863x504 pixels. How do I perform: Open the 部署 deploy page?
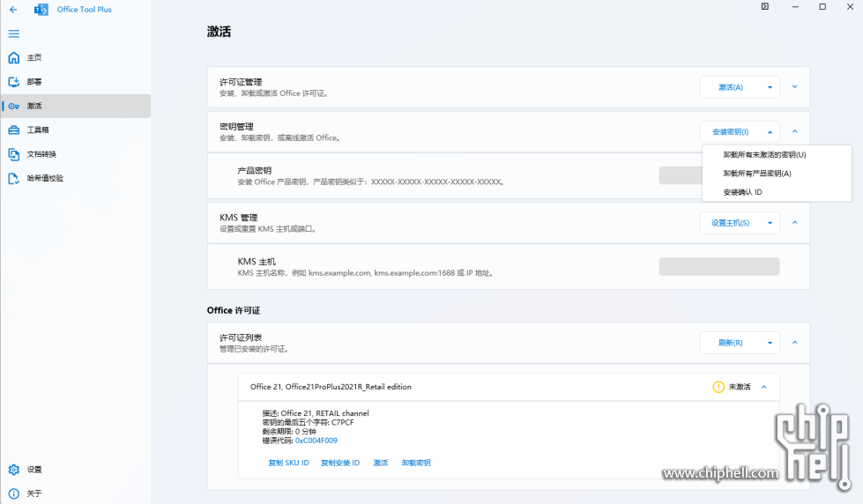76,81
